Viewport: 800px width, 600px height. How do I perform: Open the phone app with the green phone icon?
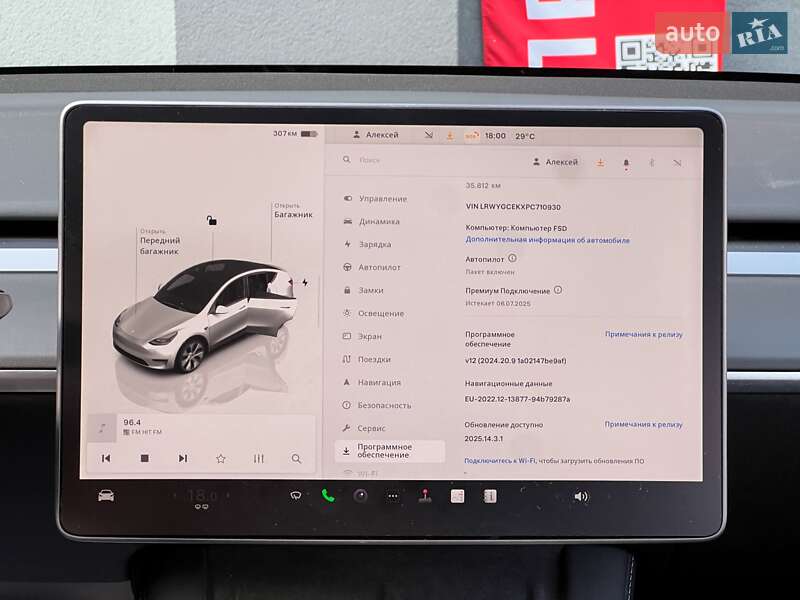pos(328,495)
